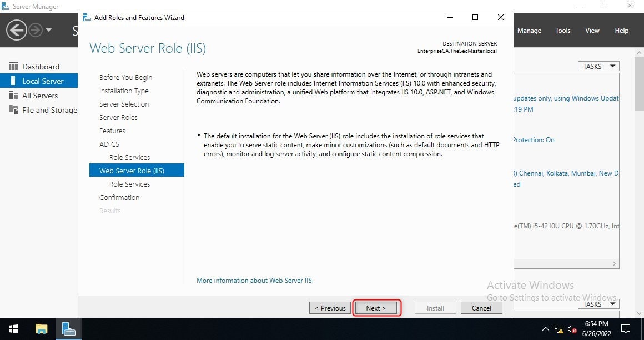Click the Dashboard icon in sidebar

[13, 66]
